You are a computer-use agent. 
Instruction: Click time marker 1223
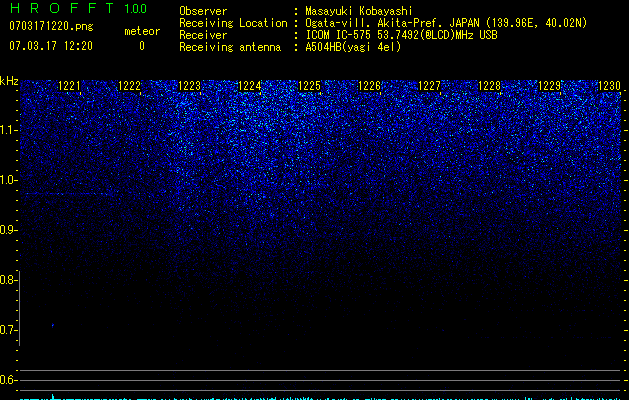pos(189,86)
